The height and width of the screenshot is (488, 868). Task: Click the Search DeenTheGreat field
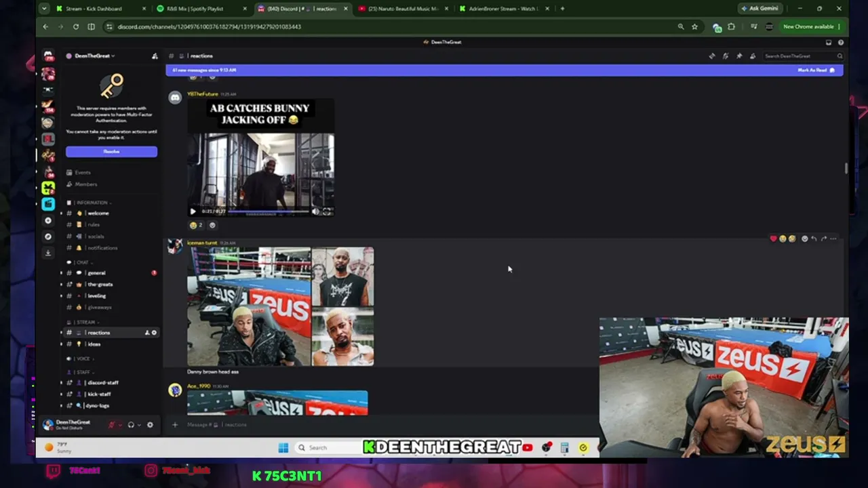point(802,56)
